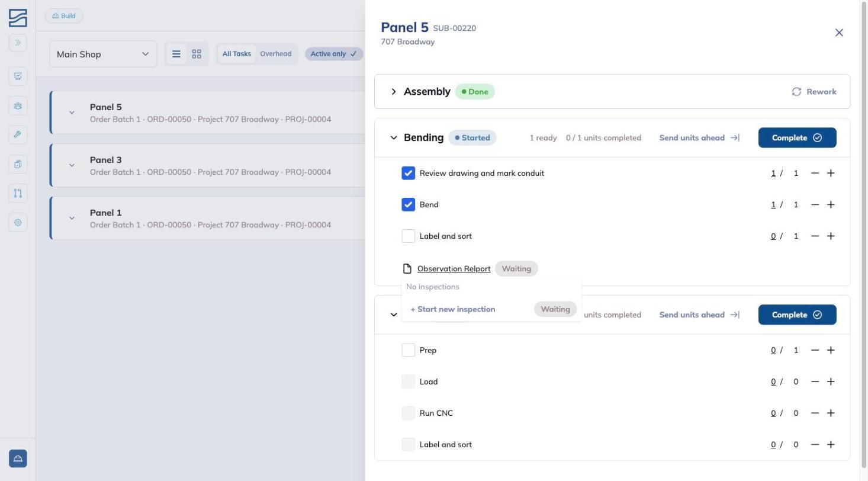Click the Complete button for Bending

point(797,137)
